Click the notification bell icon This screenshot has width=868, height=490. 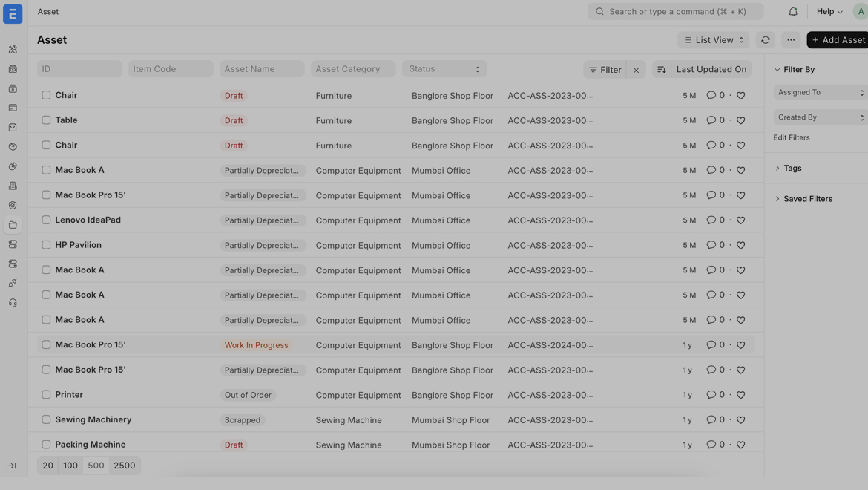click(793, 12)
